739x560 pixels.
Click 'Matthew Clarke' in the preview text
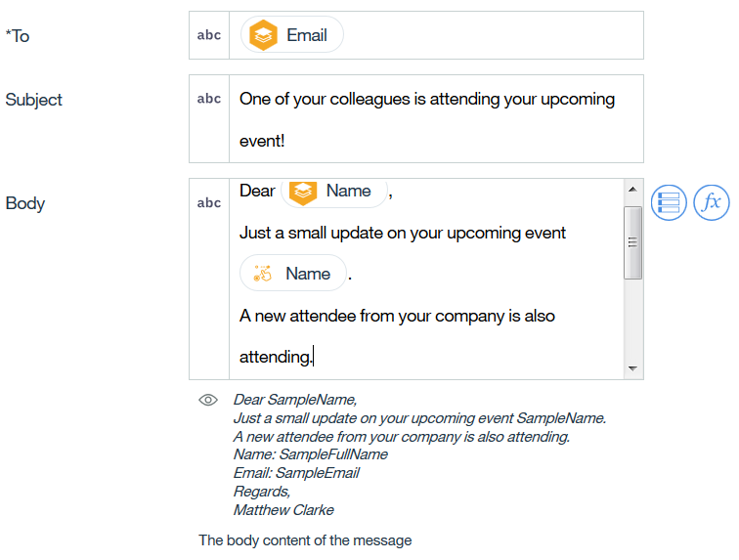pyautogui.click(x=283, y=510)
